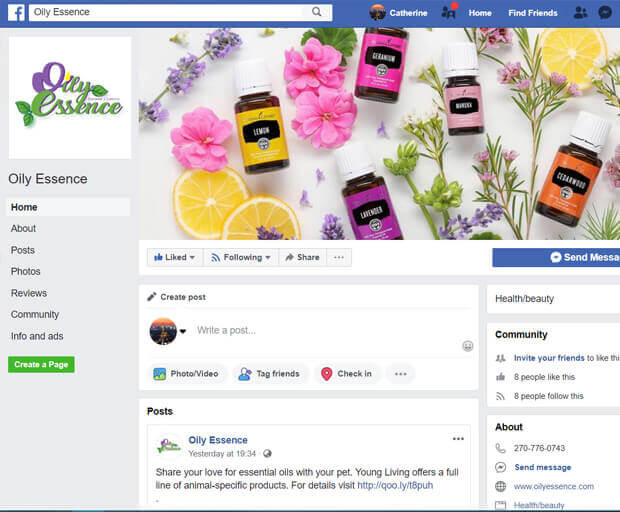Click the more options ellipsis beside Share
Viewport: 620px width, 512px height.
click(x=339, y=257)
